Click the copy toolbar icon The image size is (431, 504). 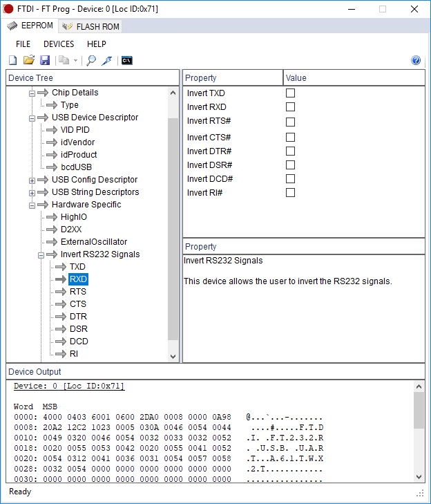click(64, 60)
